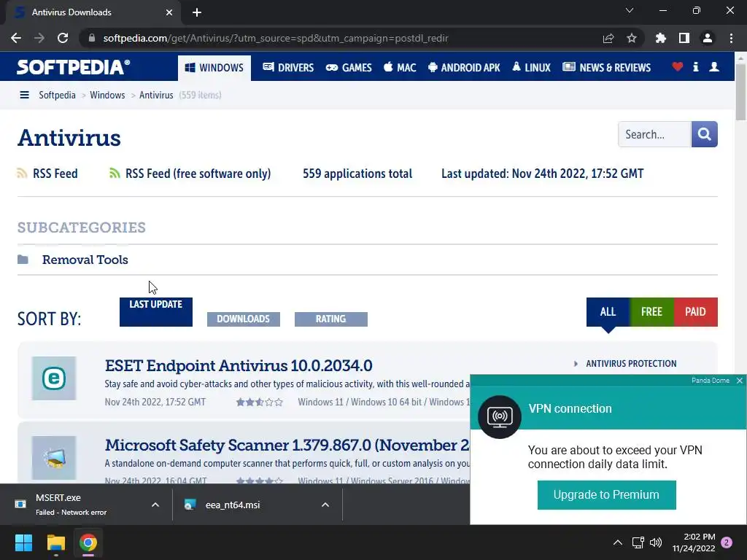
Task: Click the Antivirus Protection tag link
Action: click(x=631, y=363)
